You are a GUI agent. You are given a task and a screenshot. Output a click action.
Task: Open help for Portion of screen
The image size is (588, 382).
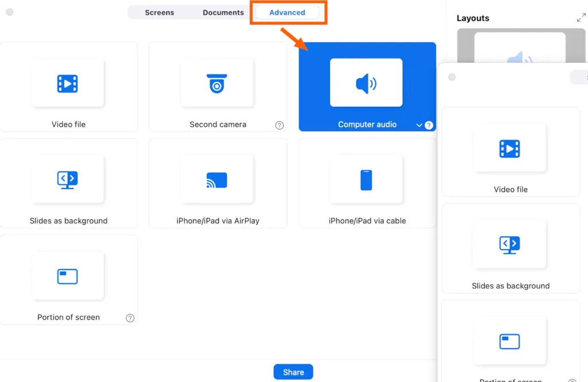pyautogui.click(x=130, y=318)
